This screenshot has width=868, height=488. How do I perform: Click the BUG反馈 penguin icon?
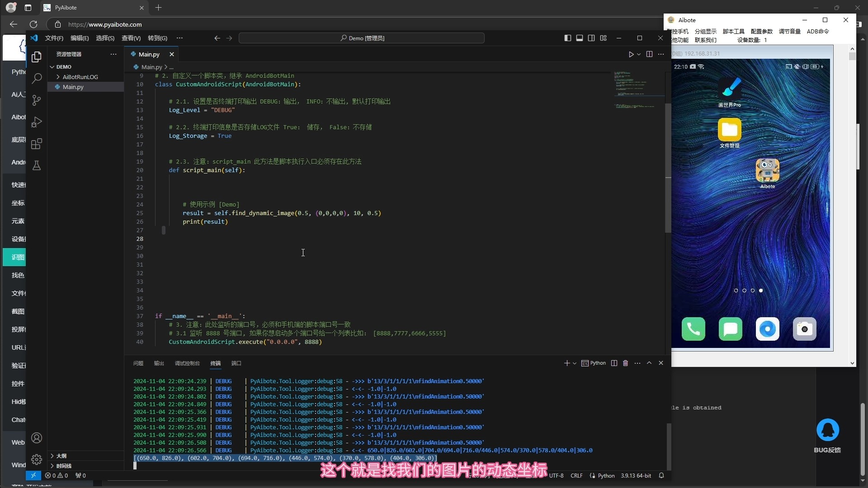827,430
